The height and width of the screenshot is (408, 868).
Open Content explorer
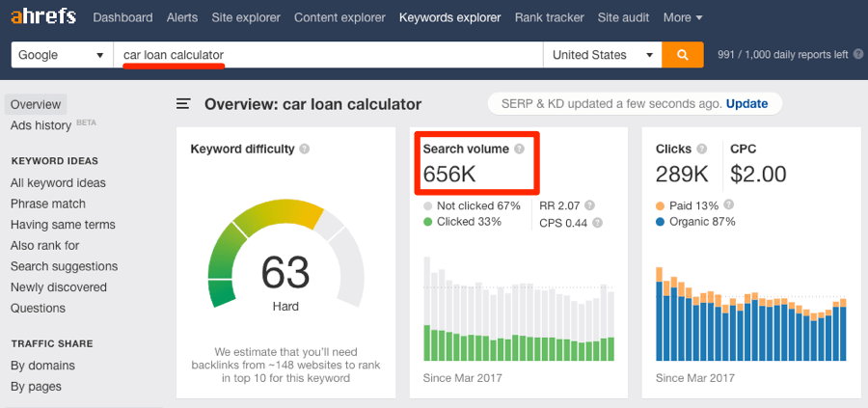339,17
